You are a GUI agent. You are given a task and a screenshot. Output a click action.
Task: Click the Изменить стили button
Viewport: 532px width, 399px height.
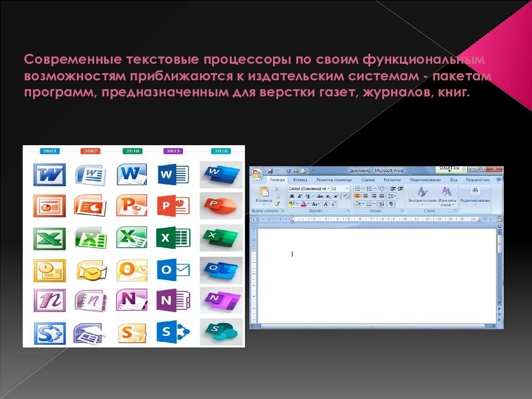447,196
